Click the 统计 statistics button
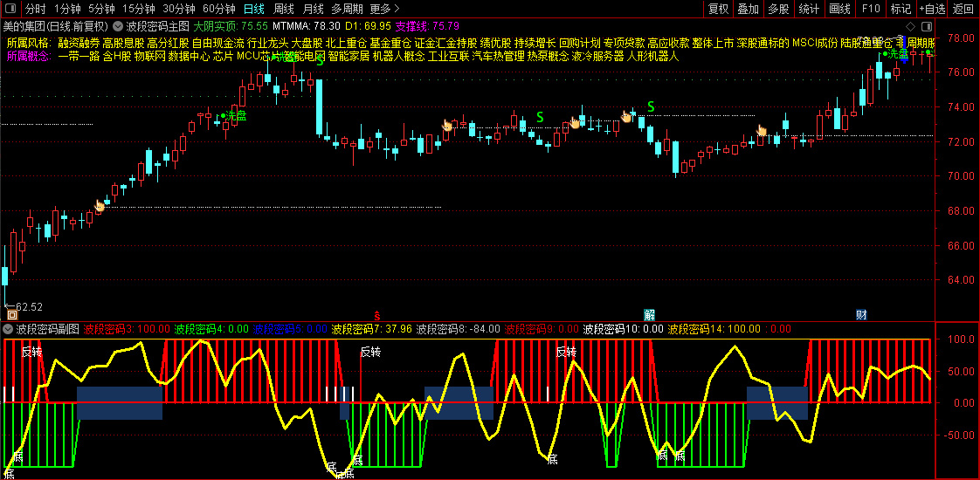The image size is (980, 480). pos(809,9)
